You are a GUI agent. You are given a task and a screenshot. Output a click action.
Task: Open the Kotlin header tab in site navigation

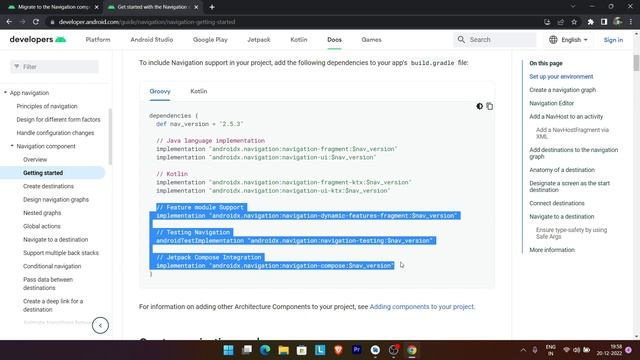point(299,40)
